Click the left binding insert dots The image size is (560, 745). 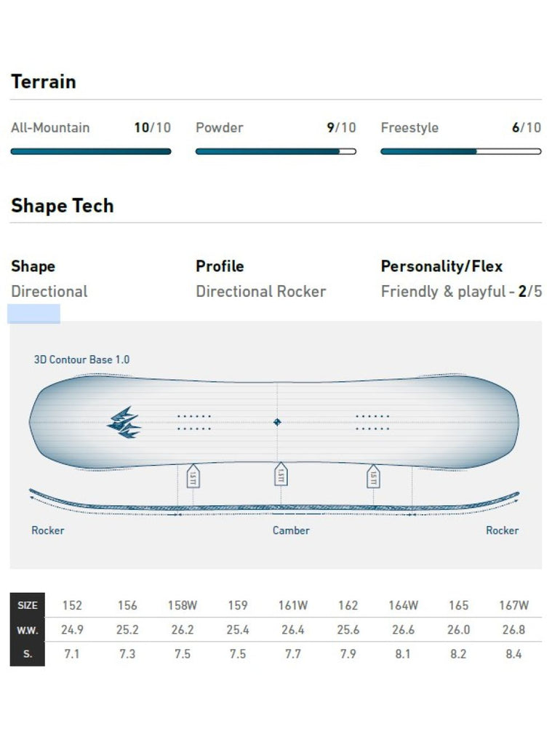click(193, 423)
